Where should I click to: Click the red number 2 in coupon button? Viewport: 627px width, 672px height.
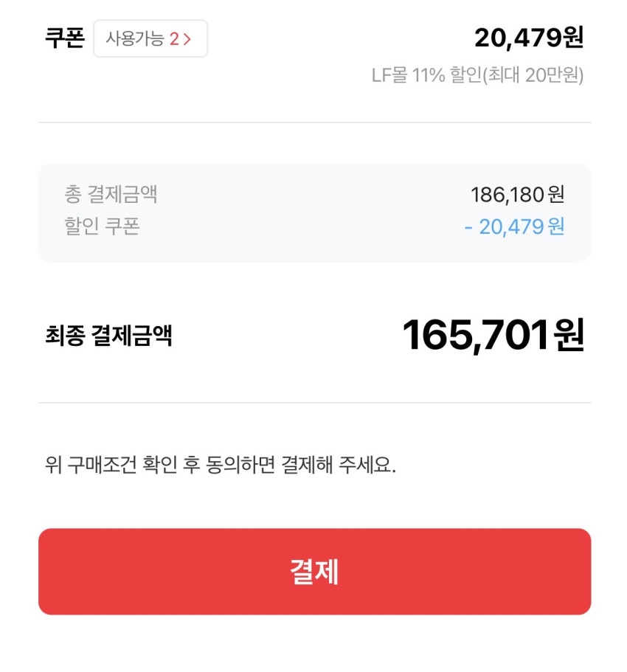(174, 39)
